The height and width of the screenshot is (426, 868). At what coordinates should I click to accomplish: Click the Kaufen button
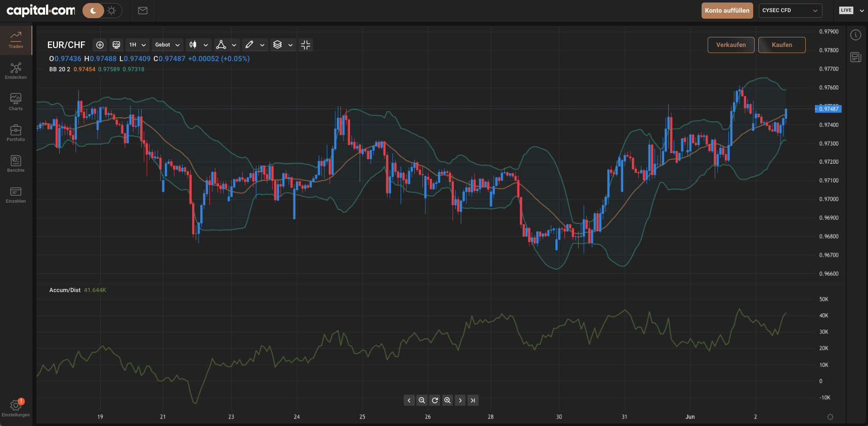tap(782, 45)
